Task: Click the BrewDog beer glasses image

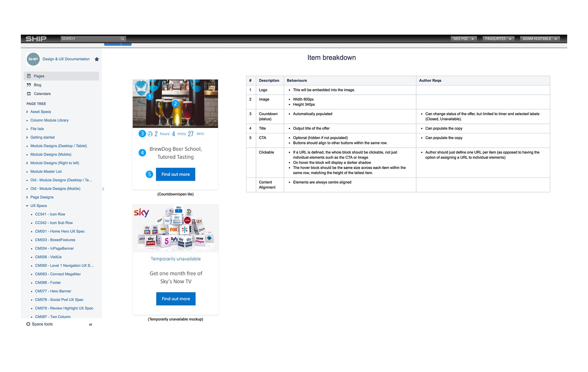Action: pyautogui.click(x=175, y=104)
